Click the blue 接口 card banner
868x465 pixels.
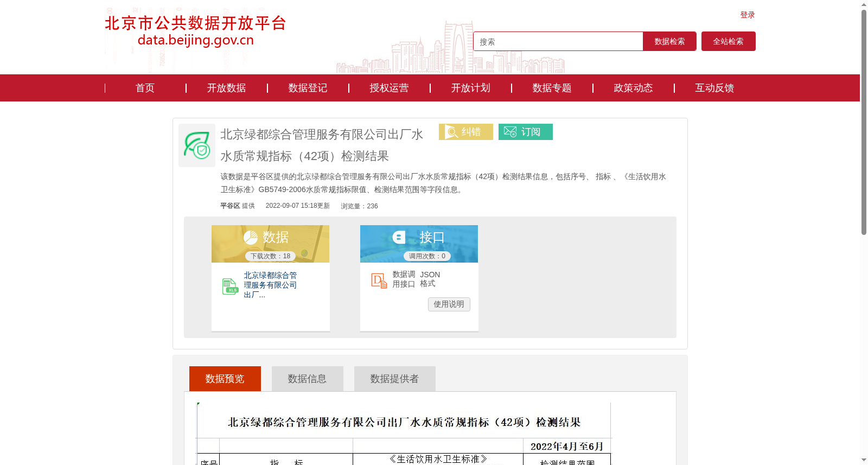pyautogui.click(x=419, y=244)
